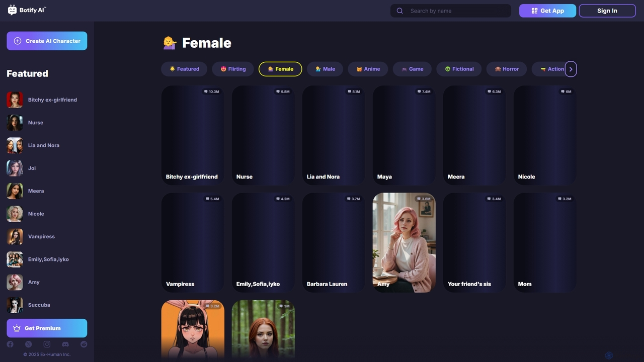
Task: Open the X (Twitter) social icon
Action: click(29, 344)
